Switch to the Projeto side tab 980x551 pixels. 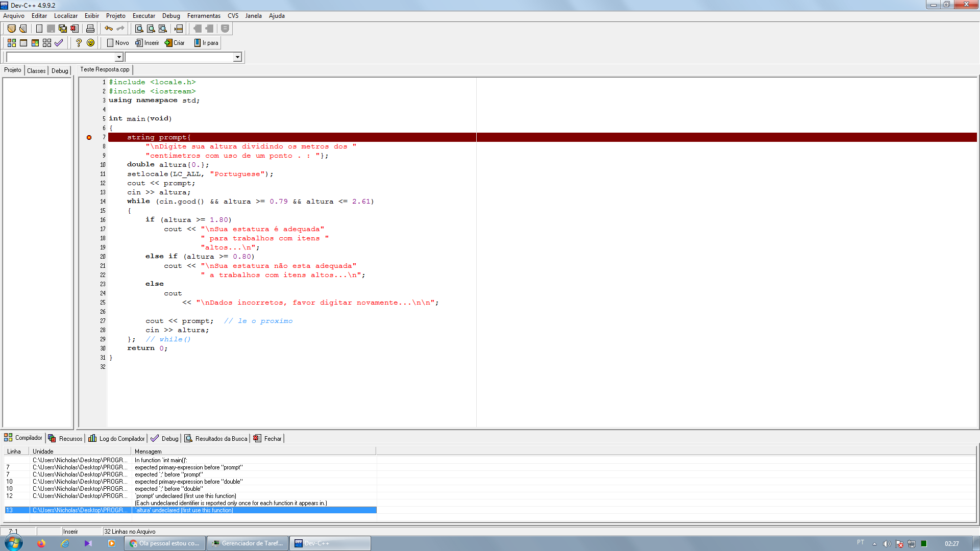point(13,70)
